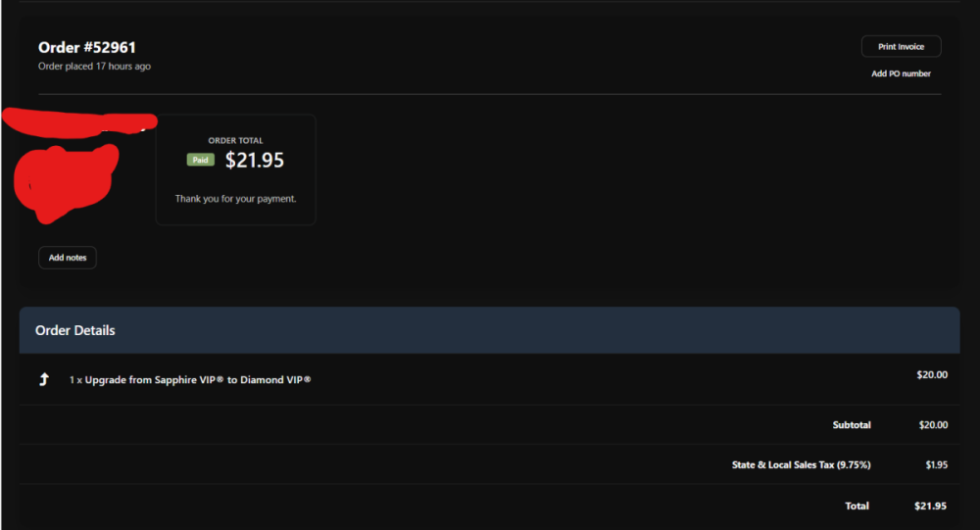
Task: Select the $21.95 total in bottom row
Action: (x=930, y=506)
